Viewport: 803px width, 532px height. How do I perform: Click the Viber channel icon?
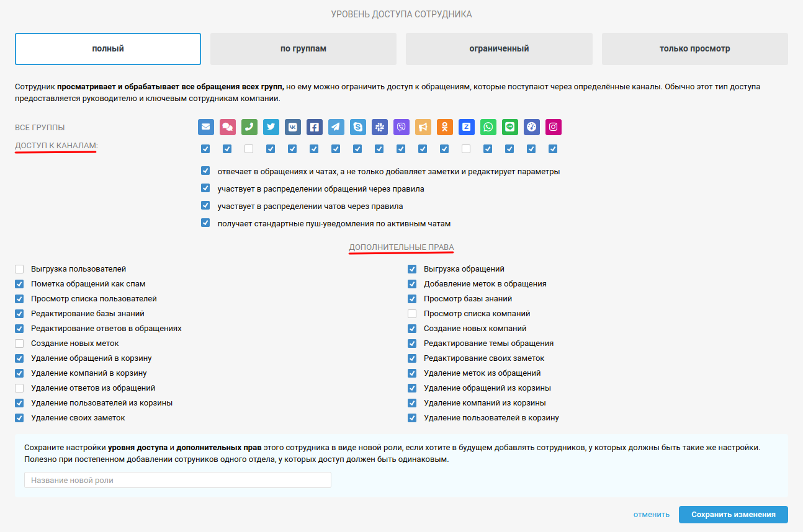click(x=401, y=127)
